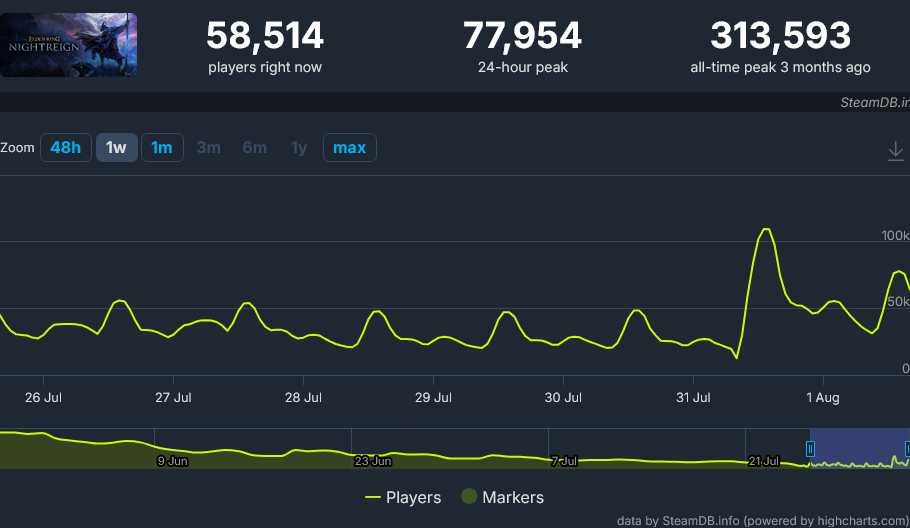Toggle the Players series in legend
Screen dimensions: 910x528
coord(403,497)
